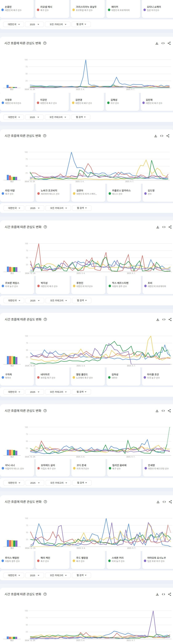Download CSV of the 손흥민 comparison interest chart
Screen dimensions: 173x644
click(157, 43)
